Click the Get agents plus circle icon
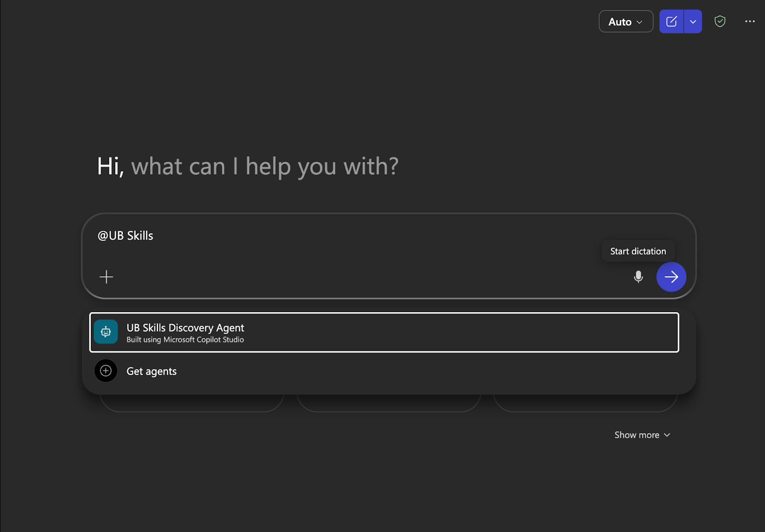The image size is (765, 532). tap(106, 371)
